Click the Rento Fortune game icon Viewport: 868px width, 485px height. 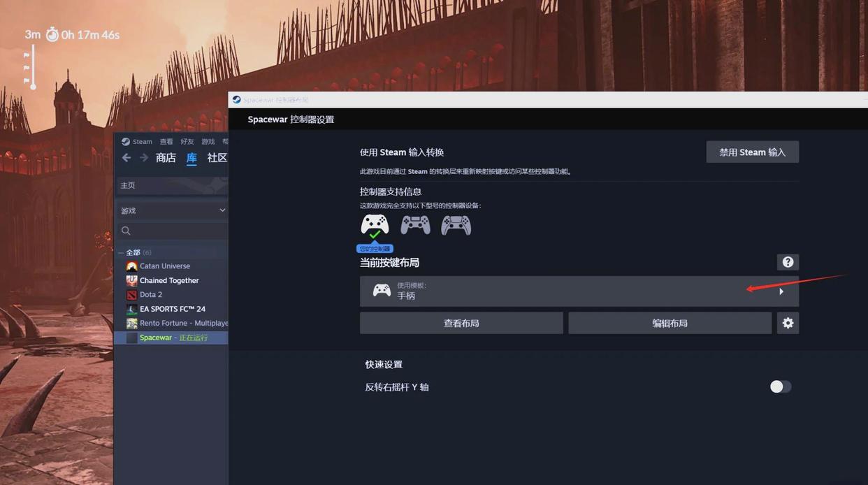131,324
